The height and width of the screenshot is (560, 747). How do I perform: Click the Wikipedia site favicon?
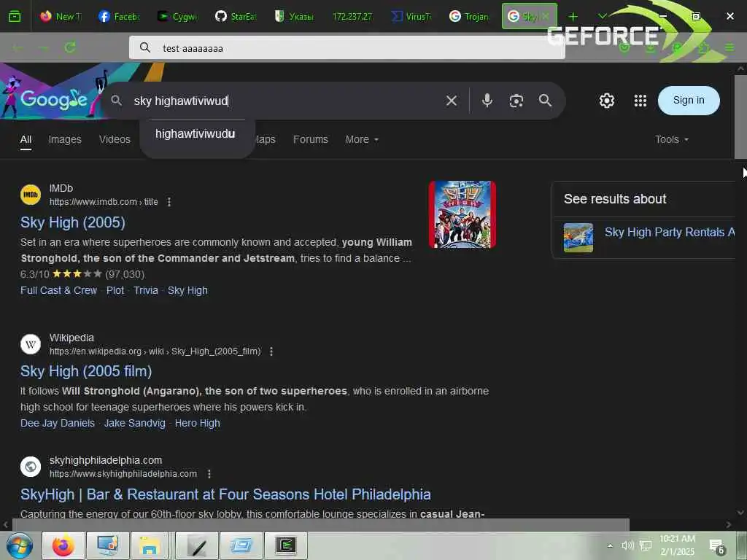tap(31, 344)
